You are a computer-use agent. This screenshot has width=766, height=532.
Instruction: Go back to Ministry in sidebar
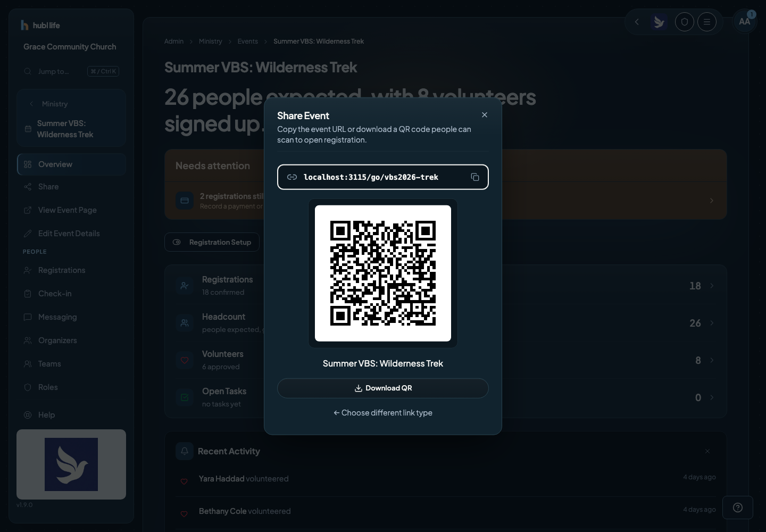point(55,104)
